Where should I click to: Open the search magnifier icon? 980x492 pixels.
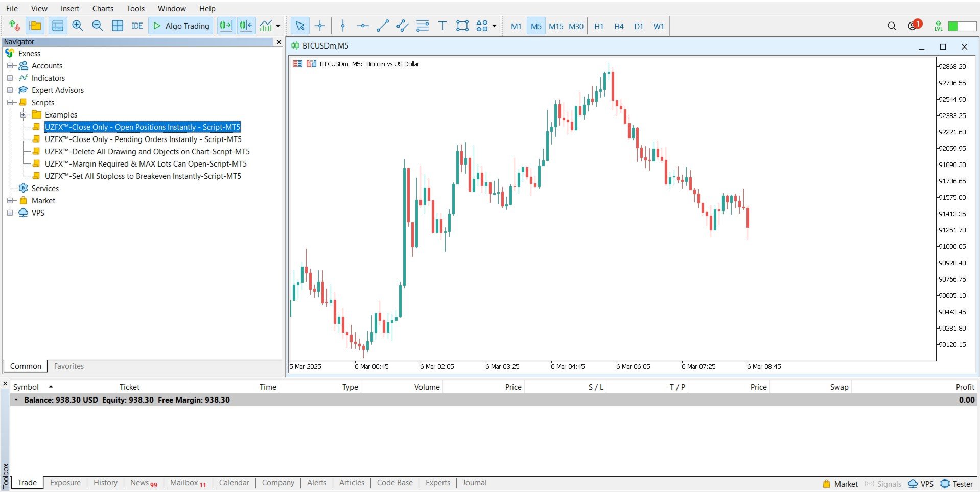pos(892,26)
